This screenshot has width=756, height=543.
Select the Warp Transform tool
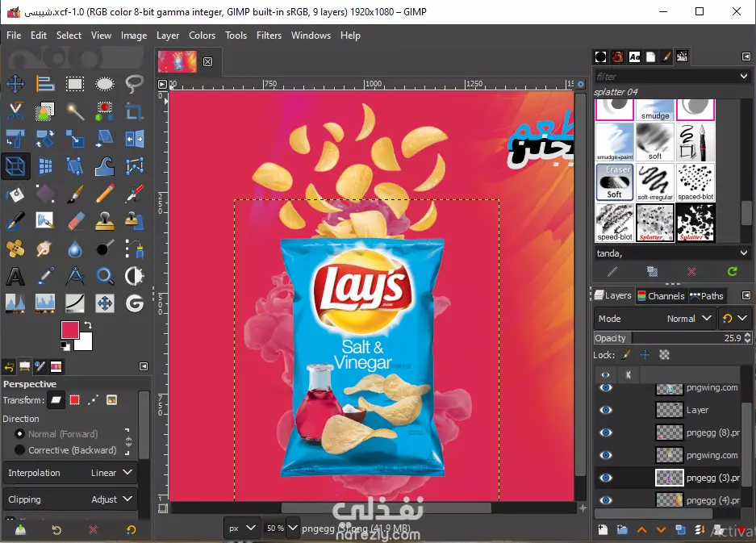[x=105, y=166]
